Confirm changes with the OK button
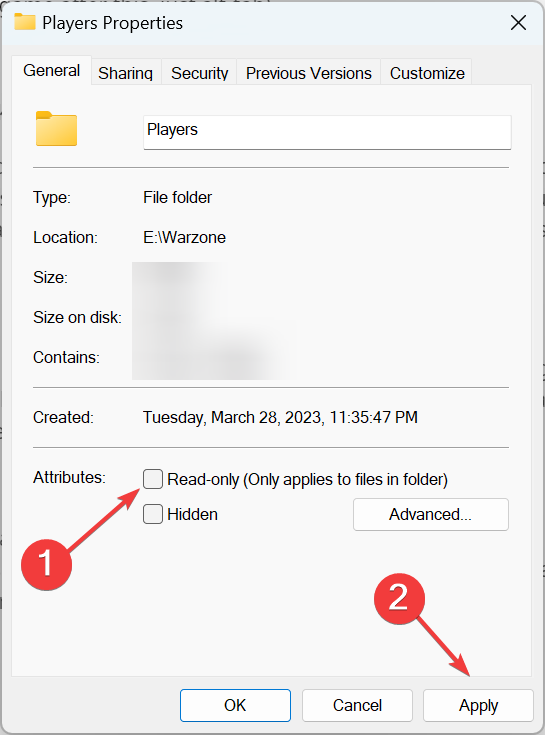The width and height of the screenshot is (545, 735). coord(235,705)
